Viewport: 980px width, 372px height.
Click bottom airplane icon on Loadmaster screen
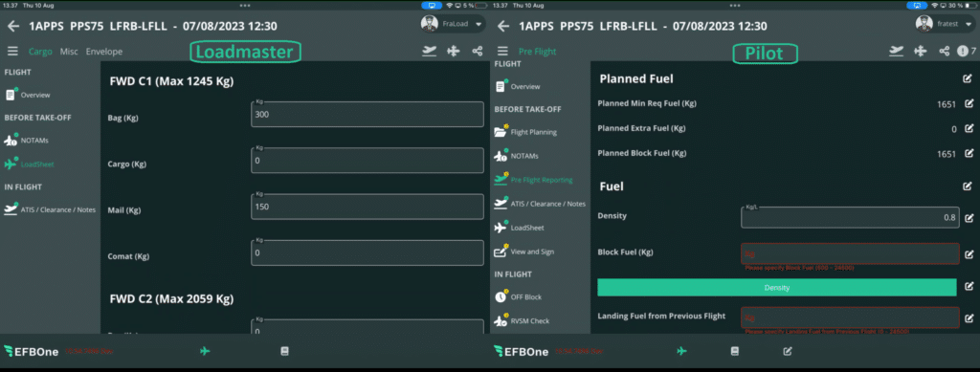coord(205,351)
